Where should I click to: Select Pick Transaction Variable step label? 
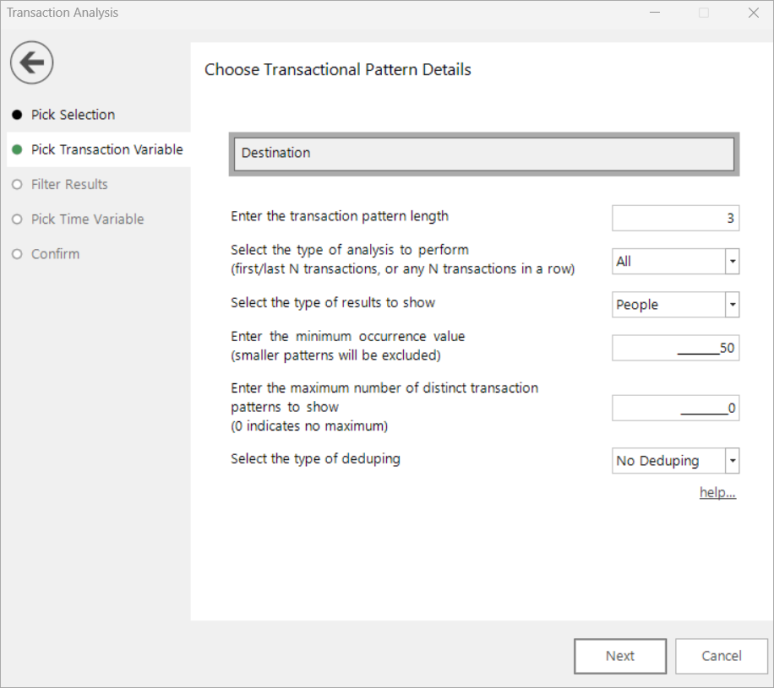[107, 150]
